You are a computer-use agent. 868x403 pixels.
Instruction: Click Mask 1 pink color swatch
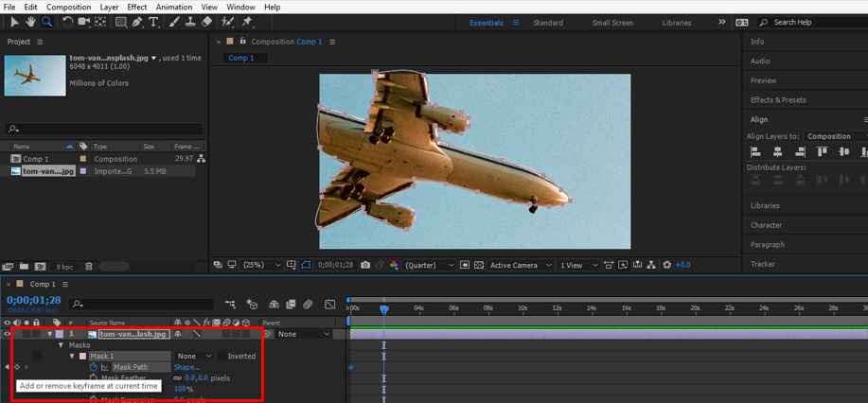click(x=83, y=356)
